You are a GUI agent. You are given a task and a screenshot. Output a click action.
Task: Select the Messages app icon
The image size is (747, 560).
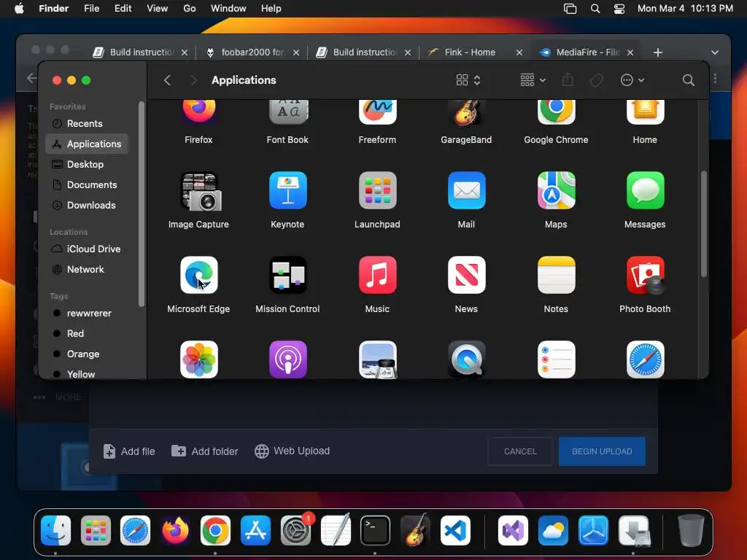(x=645, y=190)
